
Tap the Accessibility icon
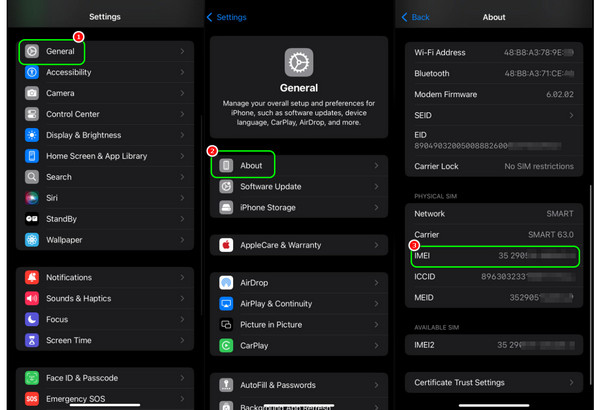[x=32, y=72]
